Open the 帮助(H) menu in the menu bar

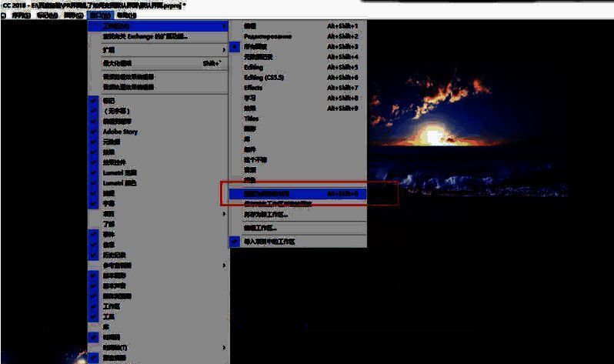[x=127, y=15]
